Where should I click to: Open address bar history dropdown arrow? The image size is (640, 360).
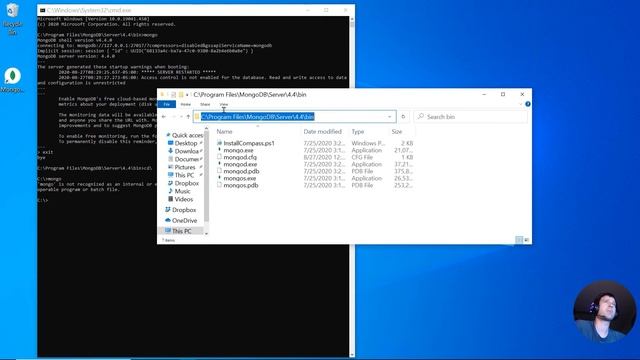tap(390, 117)
